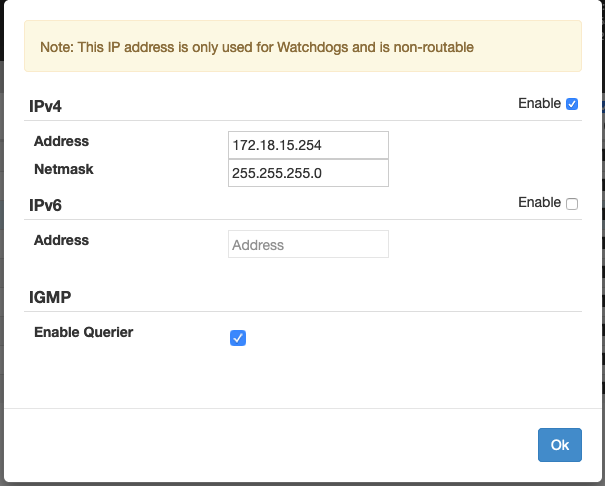Click the Enable label beside the IPv6 checkbox

click(539, 203)
